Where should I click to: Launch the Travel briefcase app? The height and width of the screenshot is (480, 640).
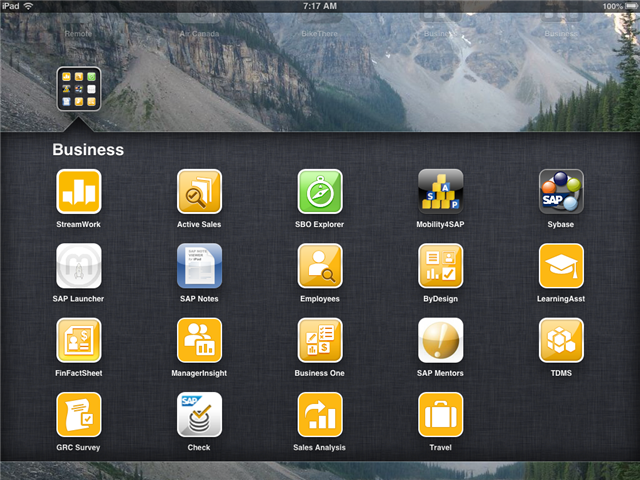coord(440,414)
